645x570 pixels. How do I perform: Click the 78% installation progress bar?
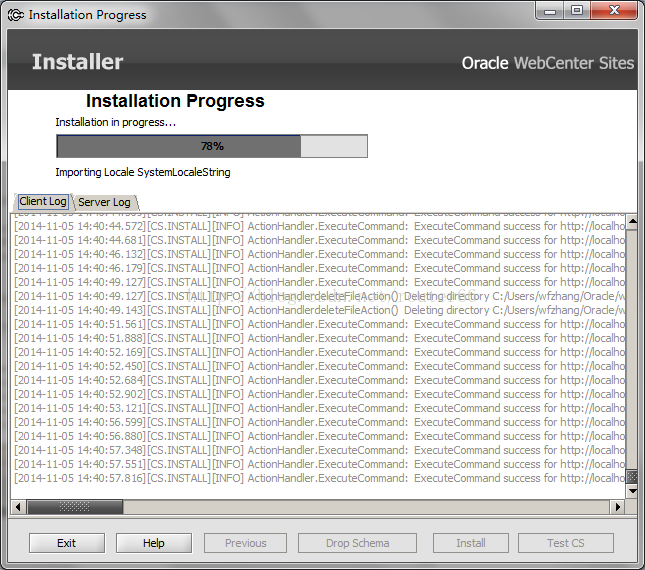click(212, 146)
